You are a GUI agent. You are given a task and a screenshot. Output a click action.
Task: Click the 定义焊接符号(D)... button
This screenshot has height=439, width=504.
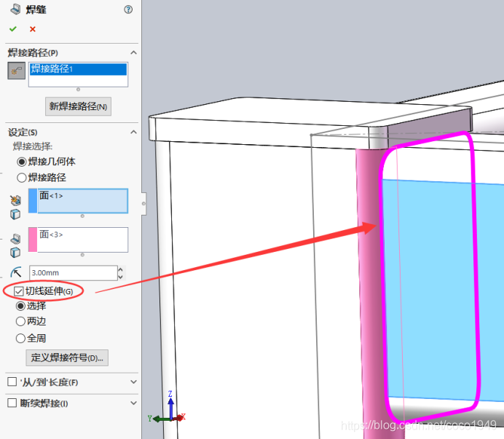coord(67,357)
